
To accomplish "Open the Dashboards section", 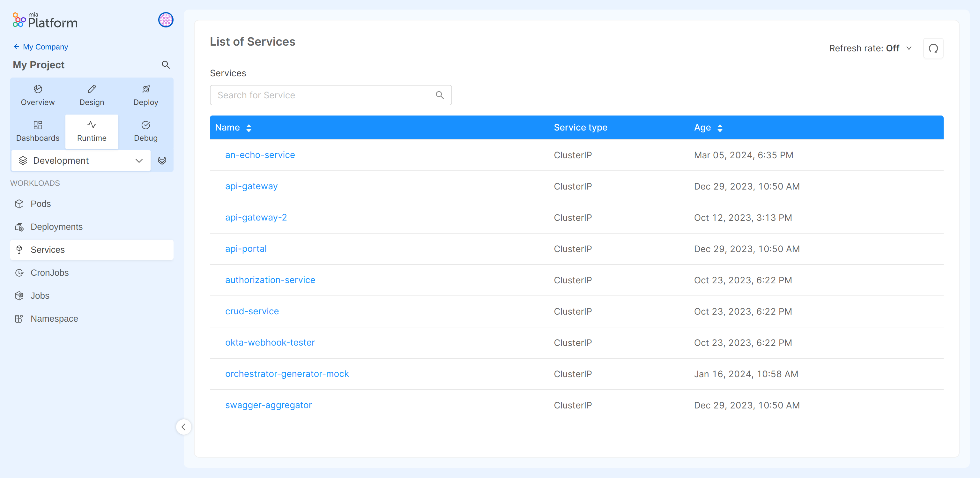I will pyautogui.click(x=37, y=131).
